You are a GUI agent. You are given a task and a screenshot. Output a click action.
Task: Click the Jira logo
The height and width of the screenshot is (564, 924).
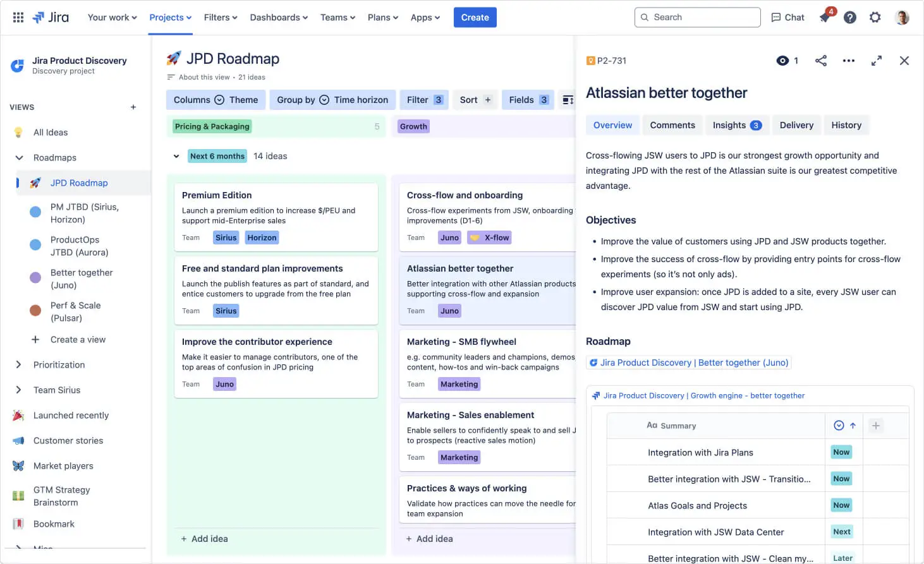click(x=51, y=17)
